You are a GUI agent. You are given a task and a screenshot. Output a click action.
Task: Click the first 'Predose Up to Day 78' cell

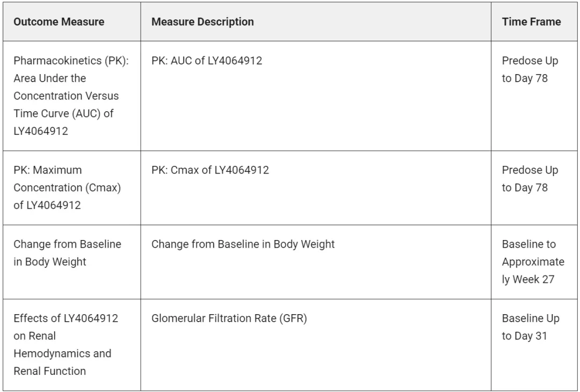point(530,69)
